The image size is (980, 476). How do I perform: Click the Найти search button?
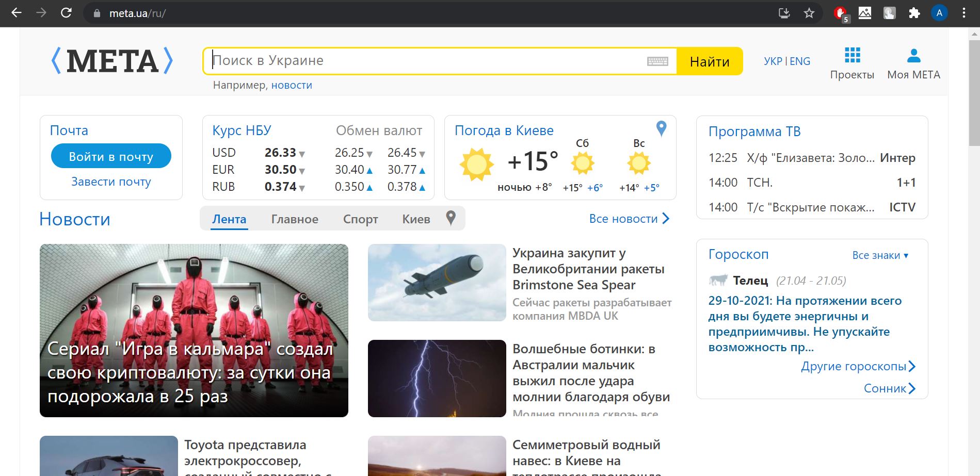coord(710,61)
